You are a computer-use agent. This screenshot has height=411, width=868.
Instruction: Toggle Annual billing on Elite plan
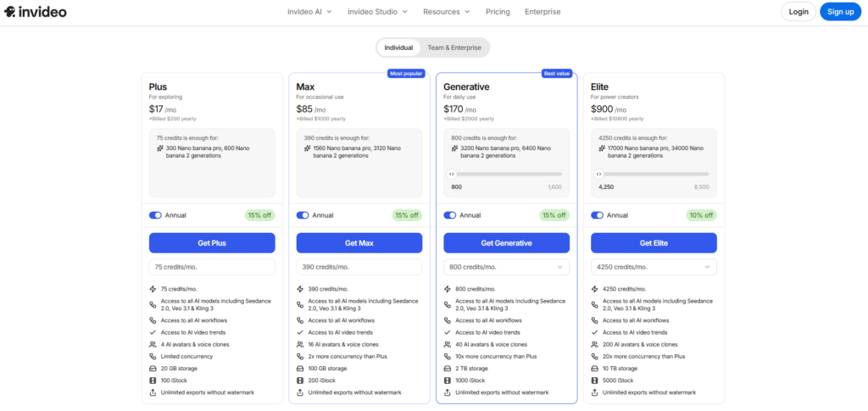click(x=597, y=215)
